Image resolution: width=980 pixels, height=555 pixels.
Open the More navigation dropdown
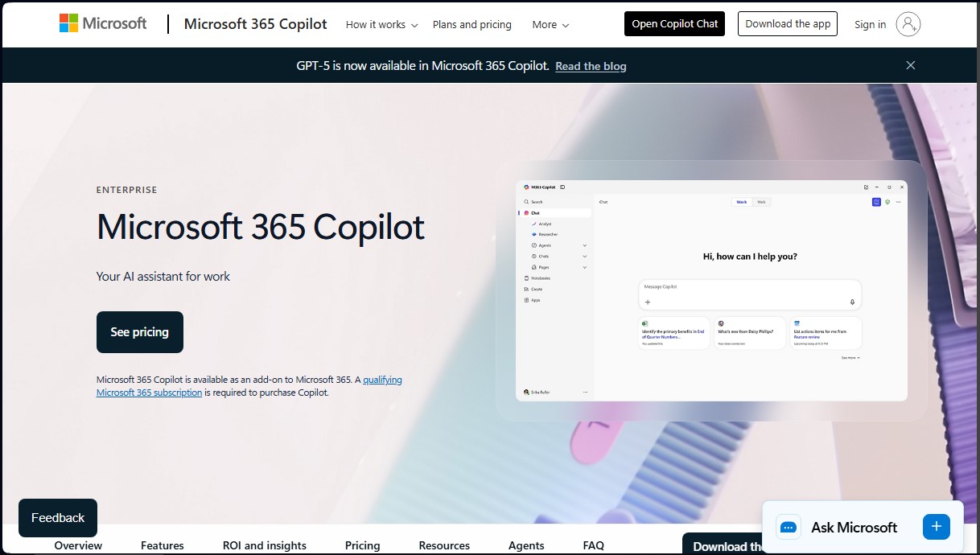pyautogui.click(x=549, y=25)
